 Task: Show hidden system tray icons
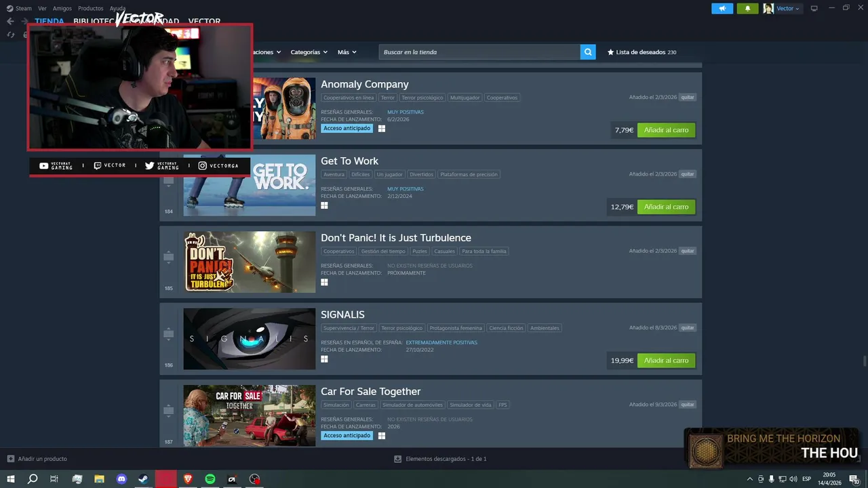pyautogui.click(x=749, y=479)
